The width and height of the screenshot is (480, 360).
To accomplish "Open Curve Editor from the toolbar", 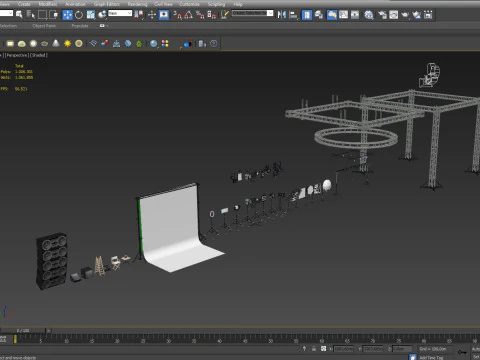I will click(x=343, y=15).
